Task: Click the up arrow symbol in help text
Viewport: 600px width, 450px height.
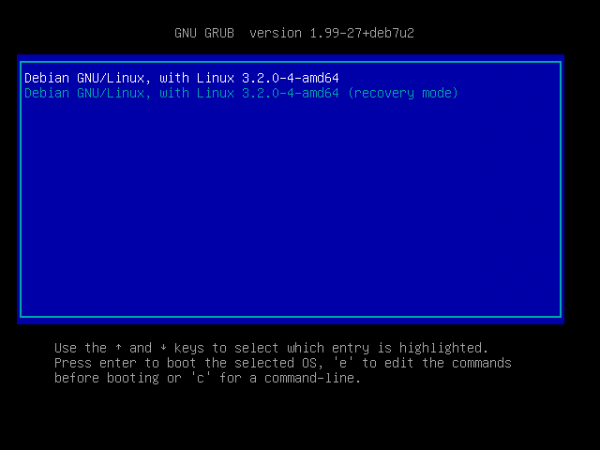Action: click(x=118, y=347)
